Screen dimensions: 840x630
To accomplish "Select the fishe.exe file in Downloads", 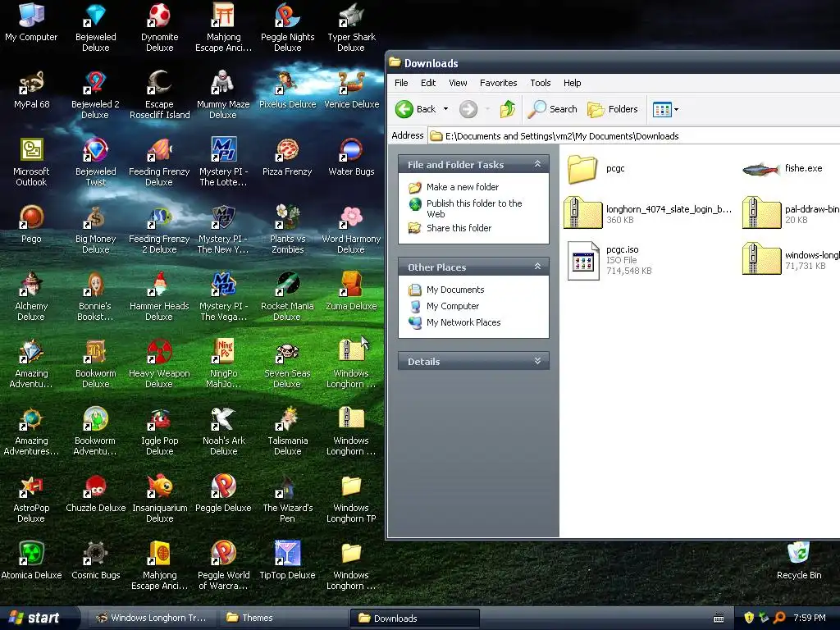I will [x=783, y=169].
